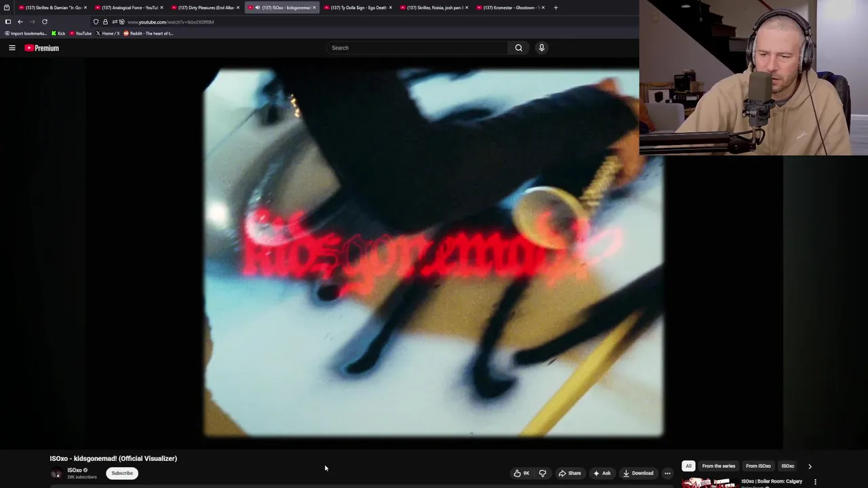Toggle the browser sidebar panel icon
This screenshot has height=488, width=868.
pyautogui.click(x=8, y=22)
